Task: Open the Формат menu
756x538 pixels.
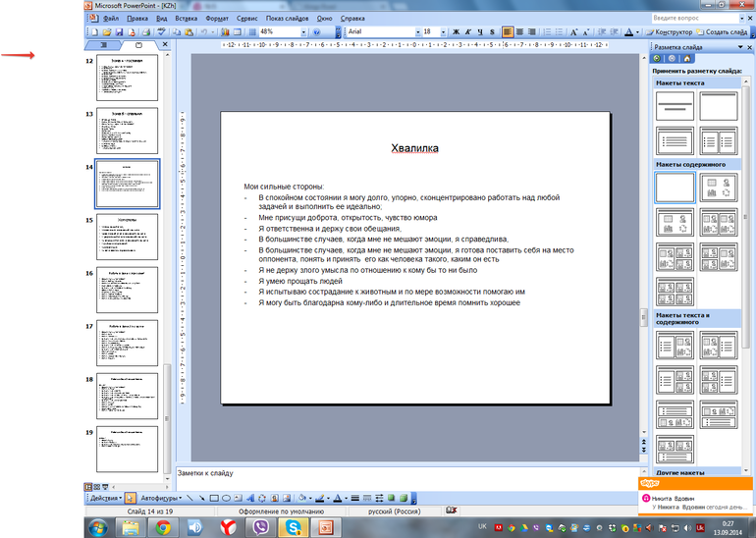Action: click(217, 19)
